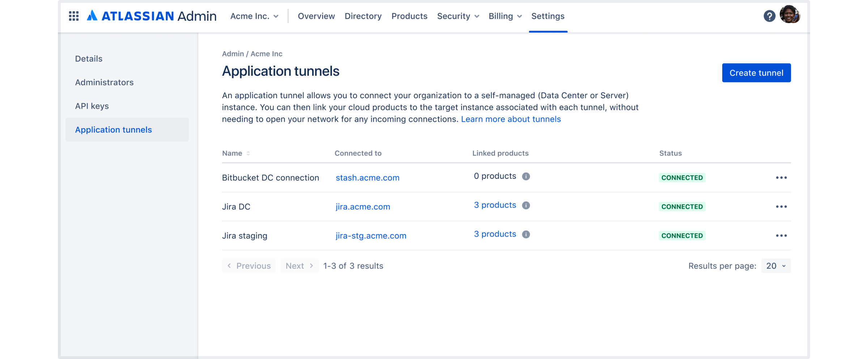Switch to the Products tab
The image size is (868, 359).
pyautogui.click(x=409, y=16)
